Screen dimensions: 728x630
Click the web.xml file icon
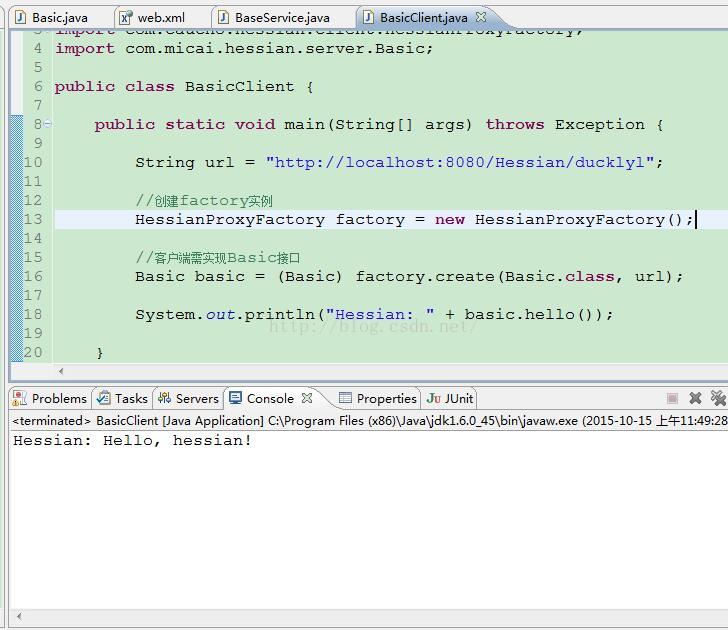(125, 18)
